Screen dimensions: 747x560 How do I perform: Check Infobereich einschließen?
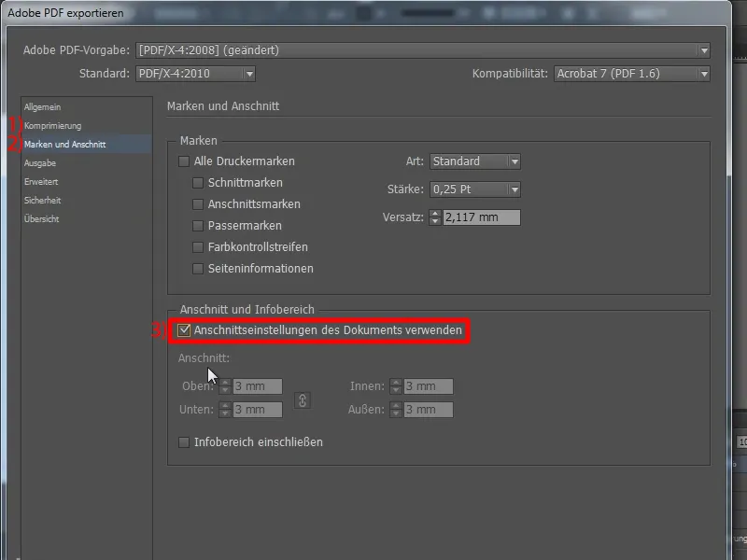[184, 442]
